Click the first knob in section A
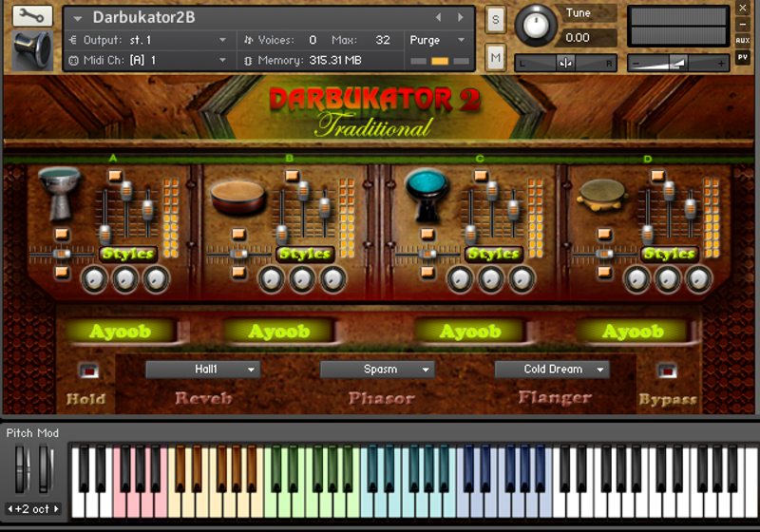 pos(94,279)
